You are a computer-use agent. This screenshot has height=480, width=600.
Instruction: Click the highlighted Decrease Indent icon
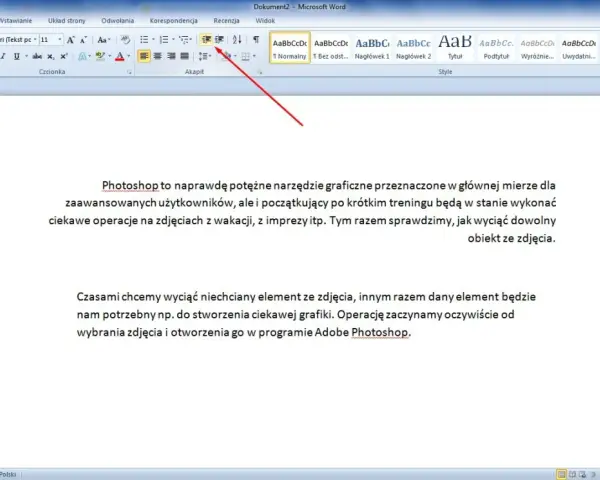coord(206,39)
